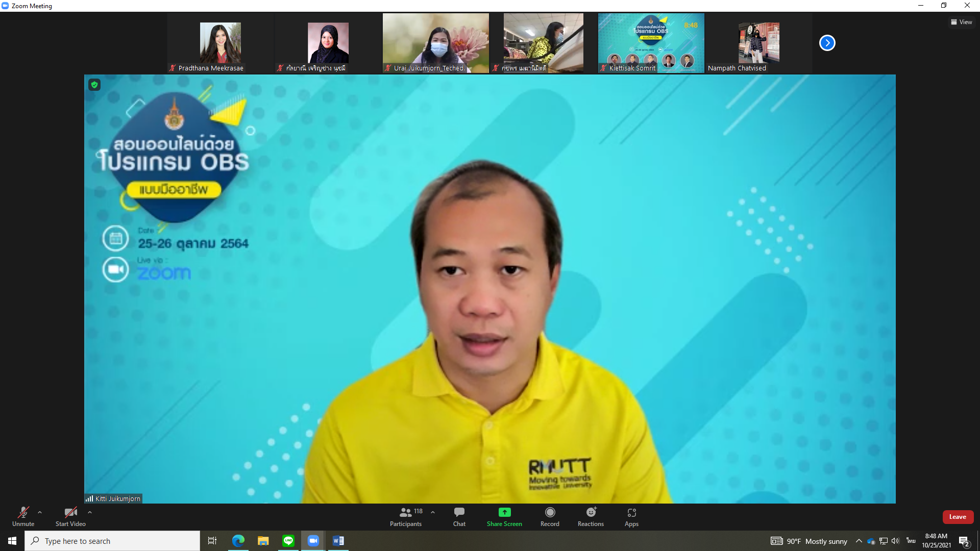The height and width of the screenshot is (551, 980).
Task: Open the Reactions menu
Action: 591,516
